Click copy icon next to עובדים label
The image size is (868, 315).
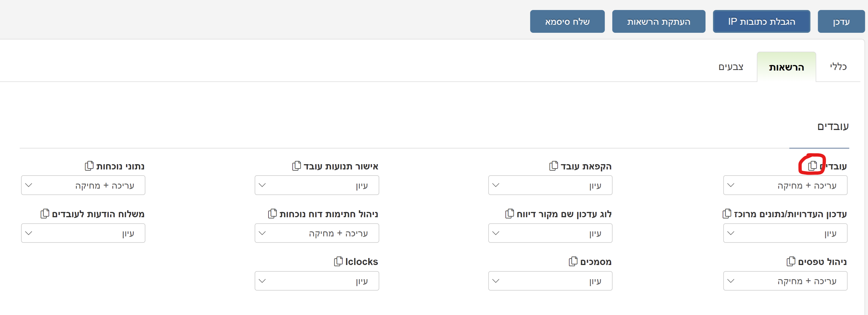tap(813, 166)
